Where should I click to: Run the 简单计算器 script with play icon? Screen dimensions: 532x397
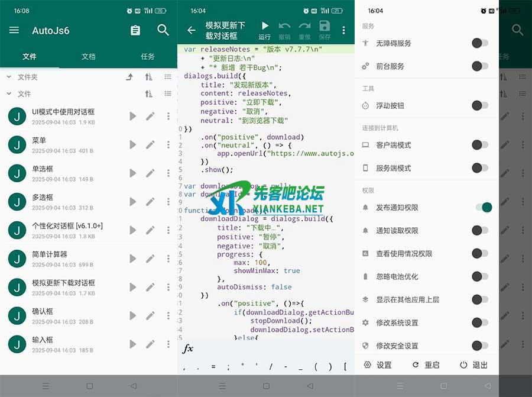132,259
